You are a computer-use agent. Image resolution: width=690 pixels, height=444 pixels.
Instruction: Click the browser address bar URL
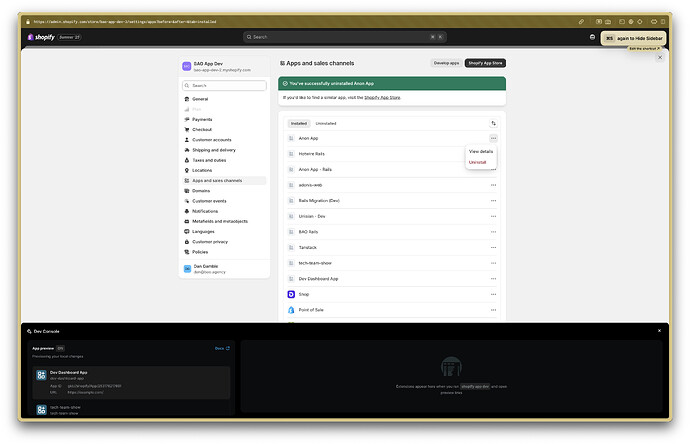(x=125, y=22)
